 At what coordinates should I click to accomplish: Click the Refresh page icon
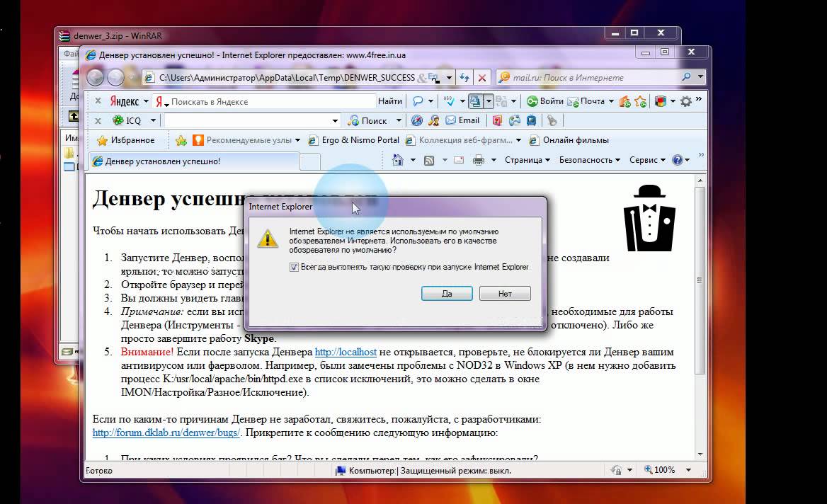click(x=464, y=77)
